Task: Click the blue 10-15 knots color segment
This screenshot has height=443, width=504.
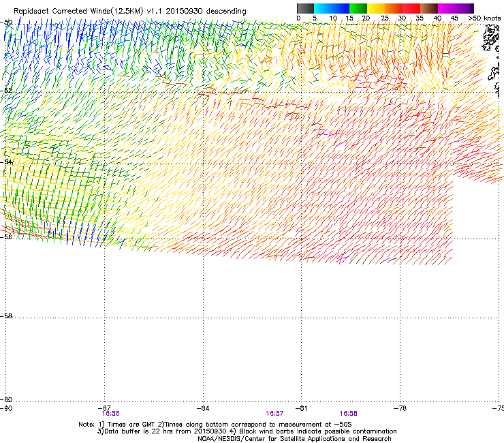Action: (341, 8)
